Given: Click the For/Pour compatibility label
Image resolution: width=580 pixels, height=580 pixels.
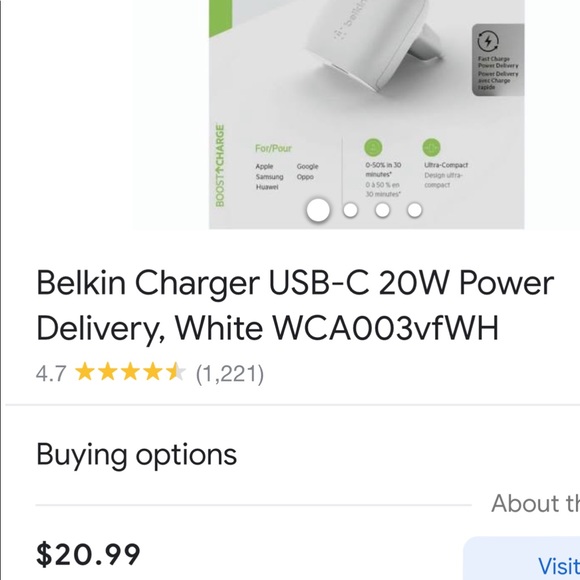Looking at the screenshot, I should [273, 148].
